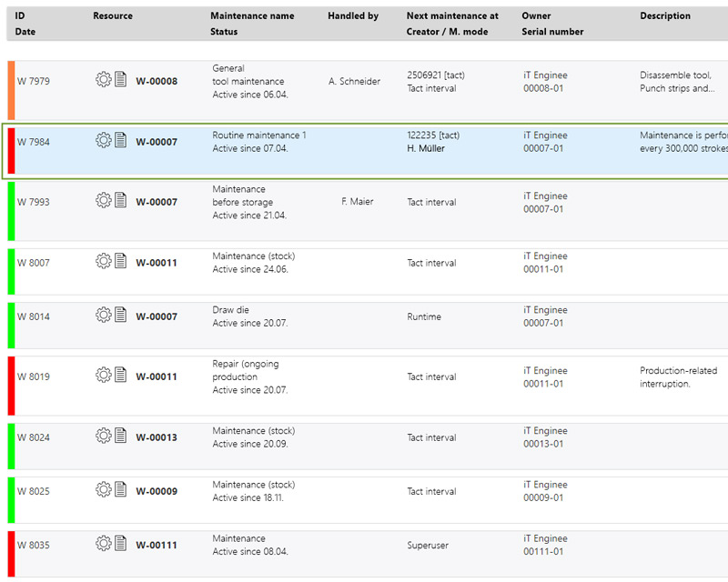Sort the table by the ID column
728x582 pixels.
tap(20, 15)
